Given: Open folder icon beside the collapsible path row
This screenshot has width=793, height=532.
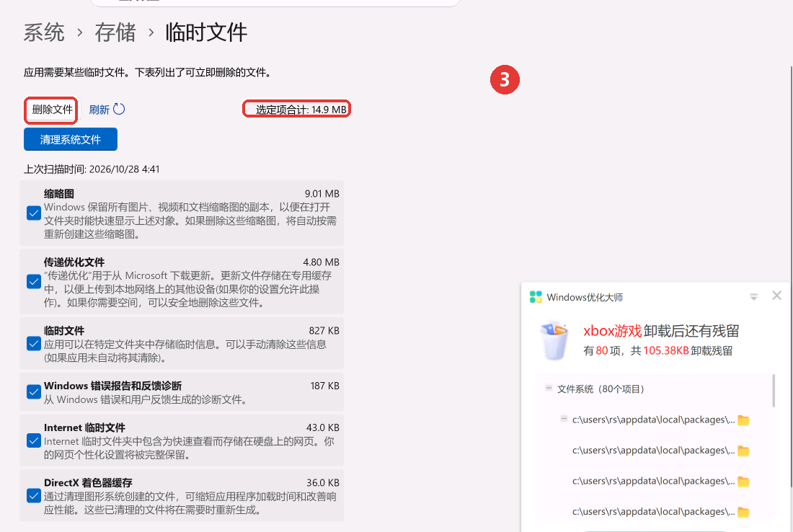Looking at the screenshot, I should (x=743, y=420).
